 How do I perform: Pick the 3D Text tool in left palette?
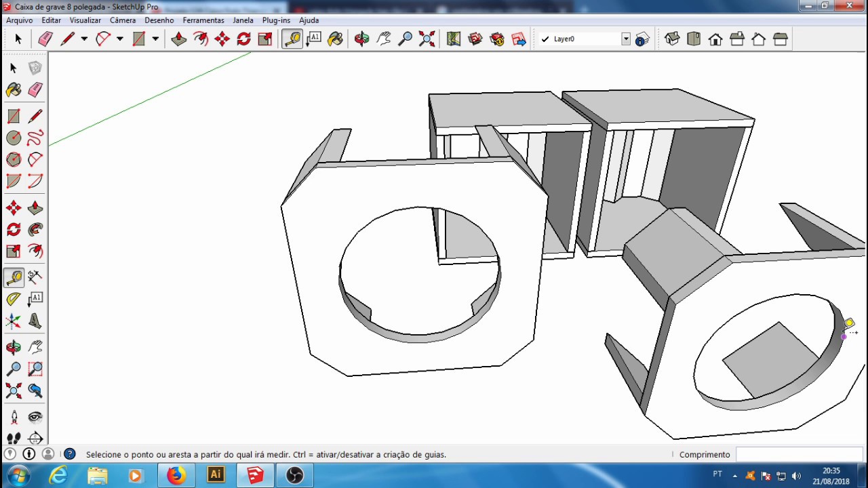pos(35,321)
